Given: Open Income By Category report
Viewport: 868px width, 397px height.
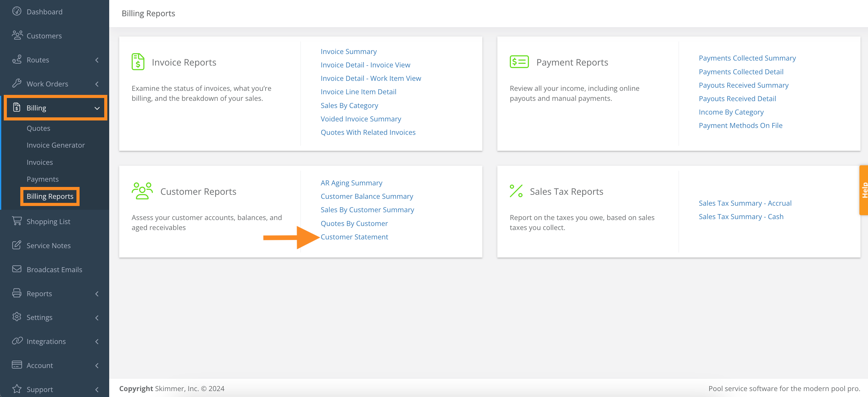Looking at the screenshot, I should [731, 112].
